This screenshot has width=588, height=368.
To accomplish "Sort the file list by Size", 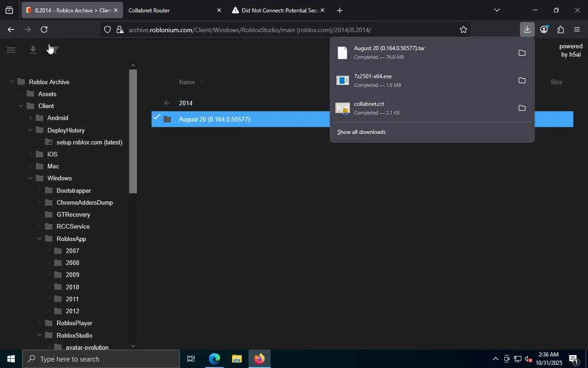I will pos(556,82).
